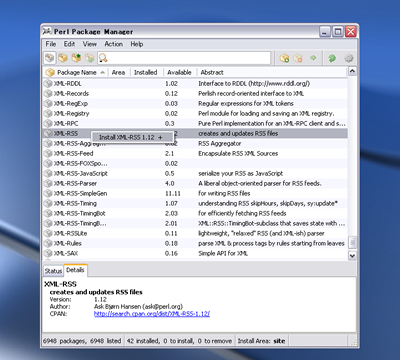Show all packages view icon

[x=50, y=58]
